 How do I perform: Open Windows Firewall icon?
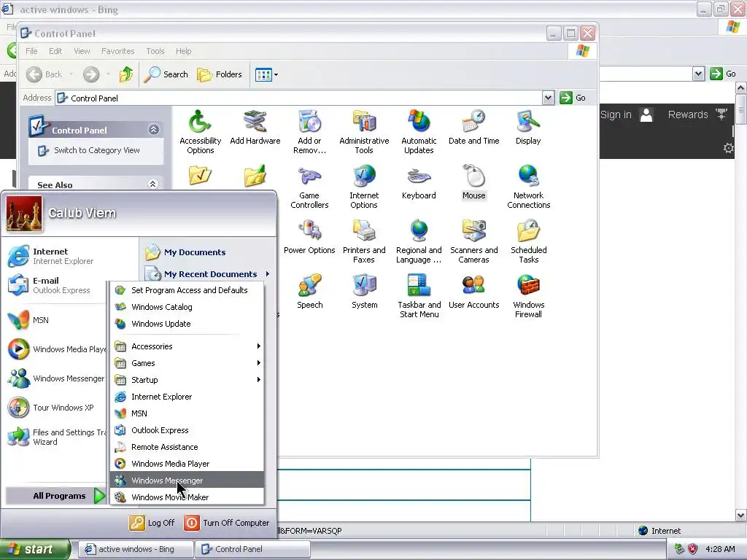pyautogui.click(x=528, y=296)
